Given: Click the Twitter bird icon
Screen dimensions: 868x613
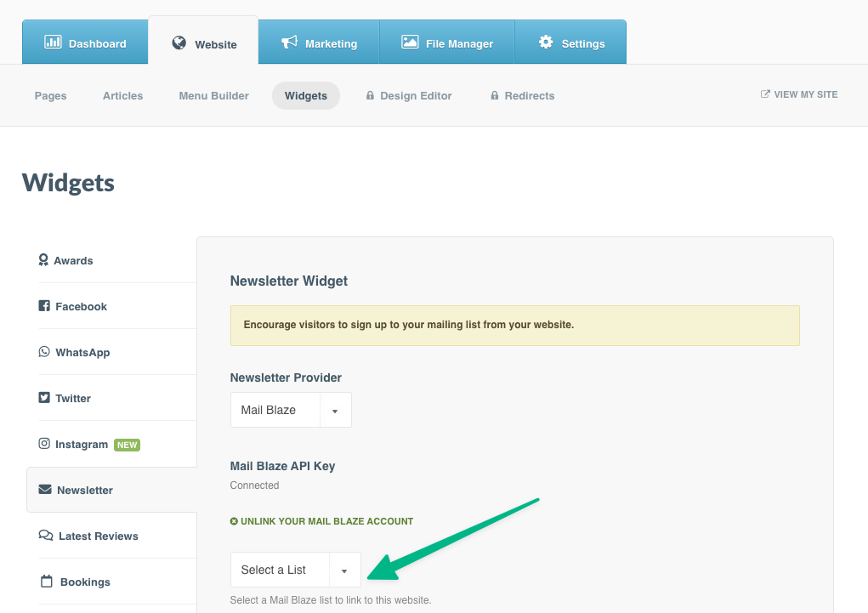Looking at the screenshot, I should pyautogui.click(x=44, y=398).
